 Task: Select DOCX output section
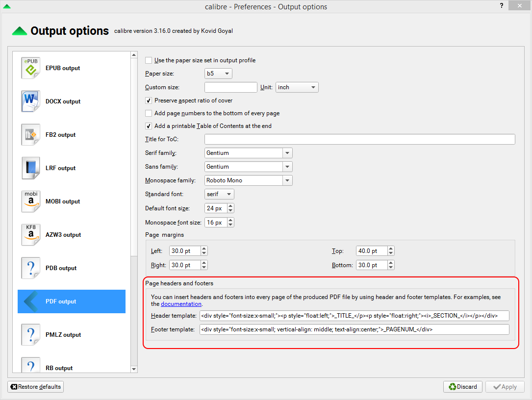click(x=72, y=101)
